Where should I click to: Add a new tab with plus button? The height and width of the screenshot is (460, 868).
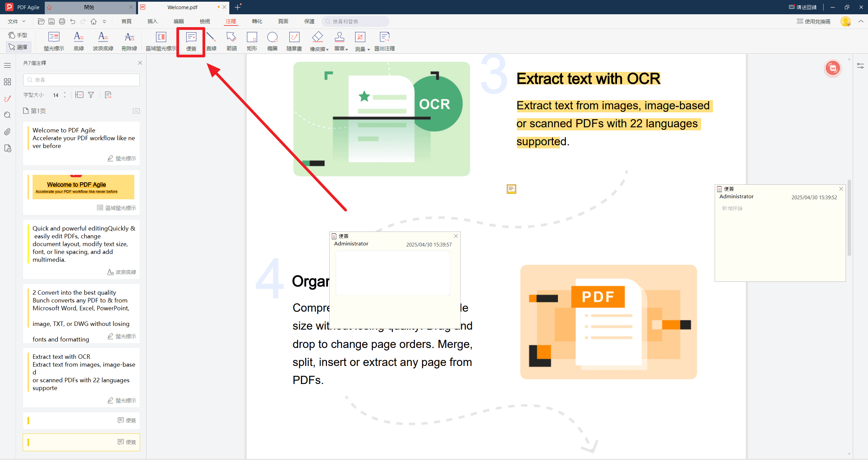(238, 7)
